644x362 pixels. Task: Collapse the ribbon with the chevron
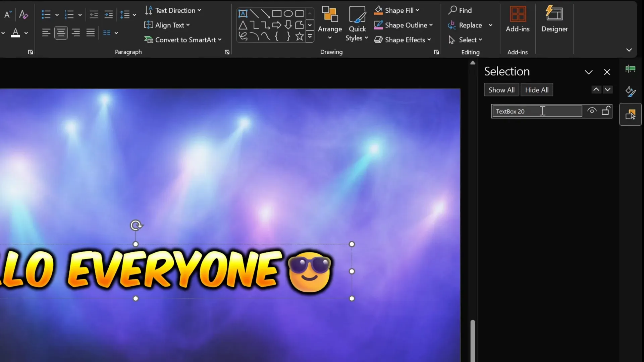coord(629,50)
